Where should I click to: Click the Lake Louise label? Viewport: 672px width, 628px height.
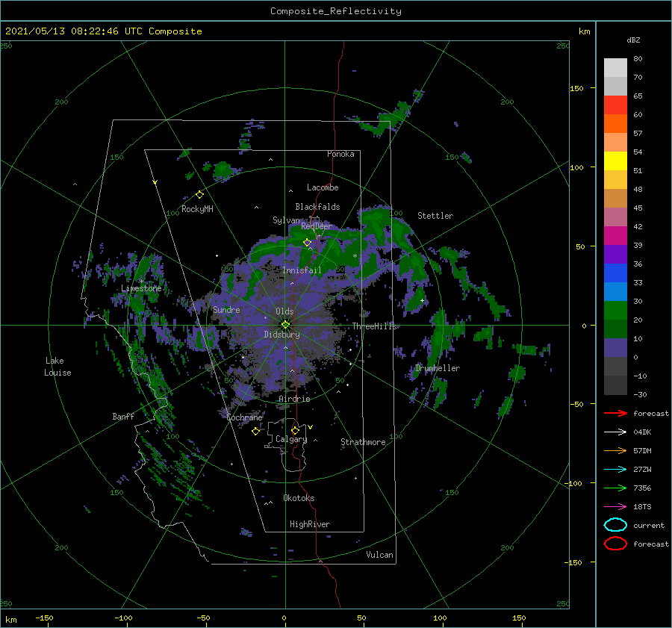[57, 367]
